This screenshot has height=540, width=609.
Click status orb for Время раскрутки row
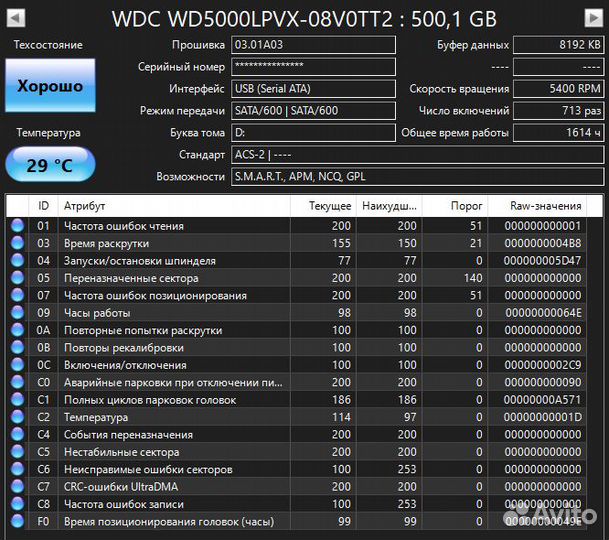[x=17, y=243]
